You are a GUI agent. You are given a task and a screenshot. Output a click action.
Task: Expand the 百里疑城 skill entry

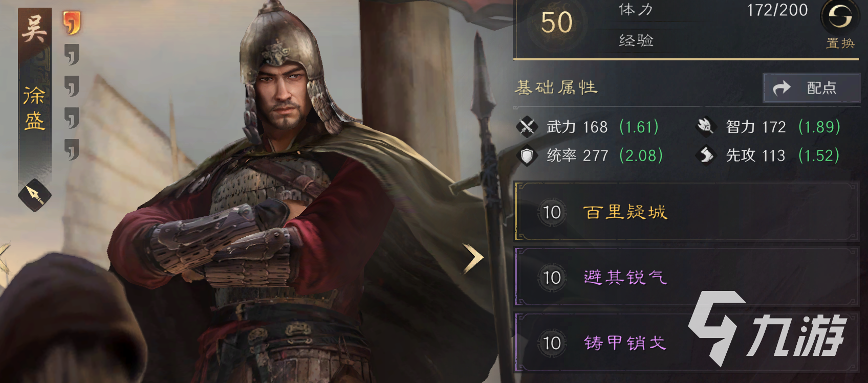[x=686, y=211]
